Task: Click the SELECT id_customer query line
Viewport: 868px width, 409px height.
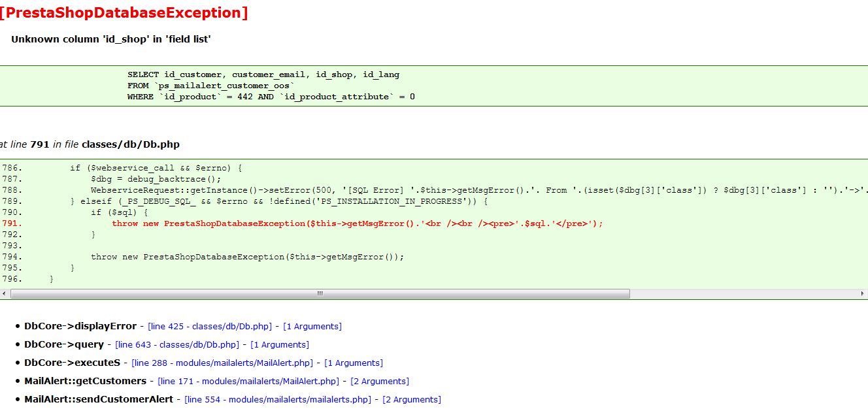Action: click(263, 74)
